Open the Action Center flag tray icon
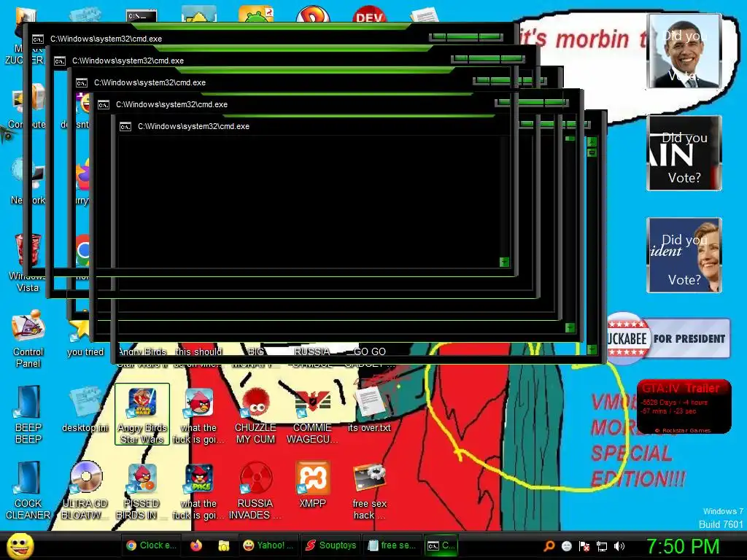 (584, 545)
